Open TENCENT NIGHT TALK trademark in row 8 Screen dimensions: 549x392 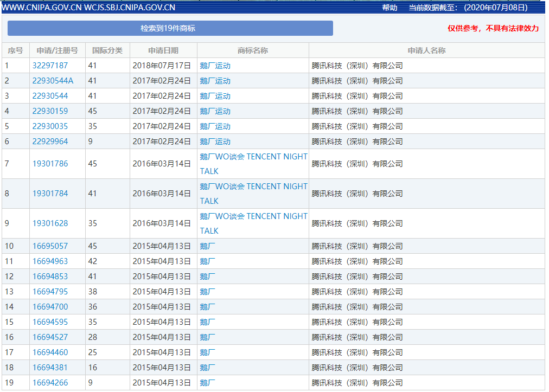click(253, 194)
